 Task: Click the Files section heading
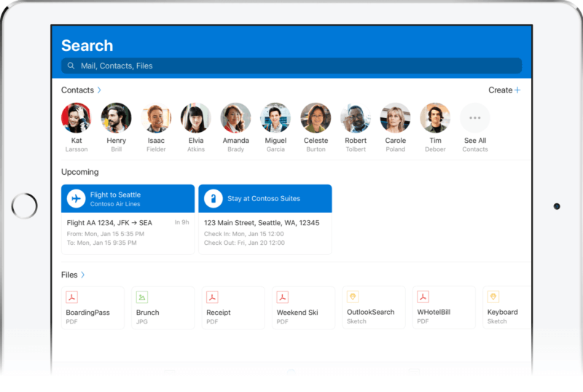69,275
